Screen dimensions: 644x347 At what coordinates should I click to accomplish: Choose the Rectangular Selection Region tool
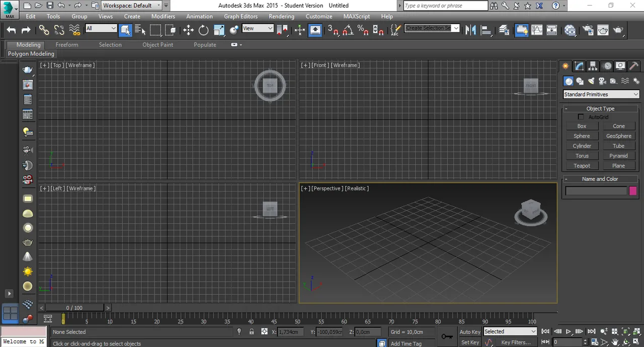(x=155, y=30)
